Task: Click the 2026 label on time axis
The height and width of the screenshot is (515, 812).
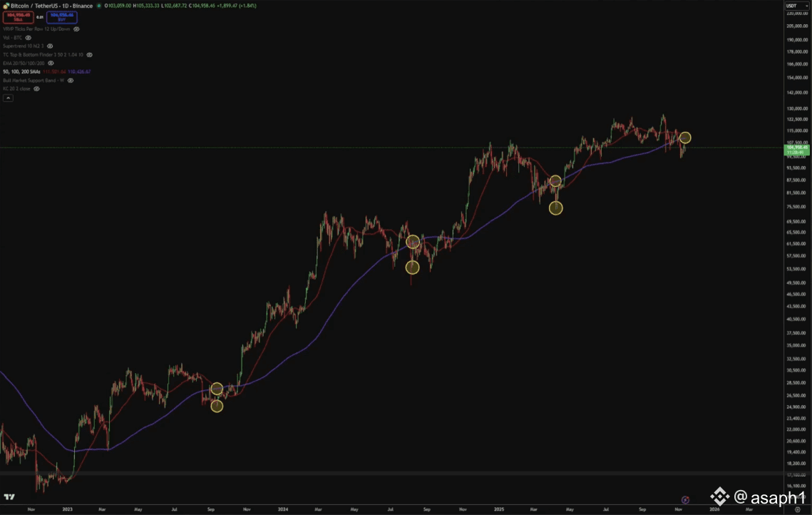Action: coord(714,509)
